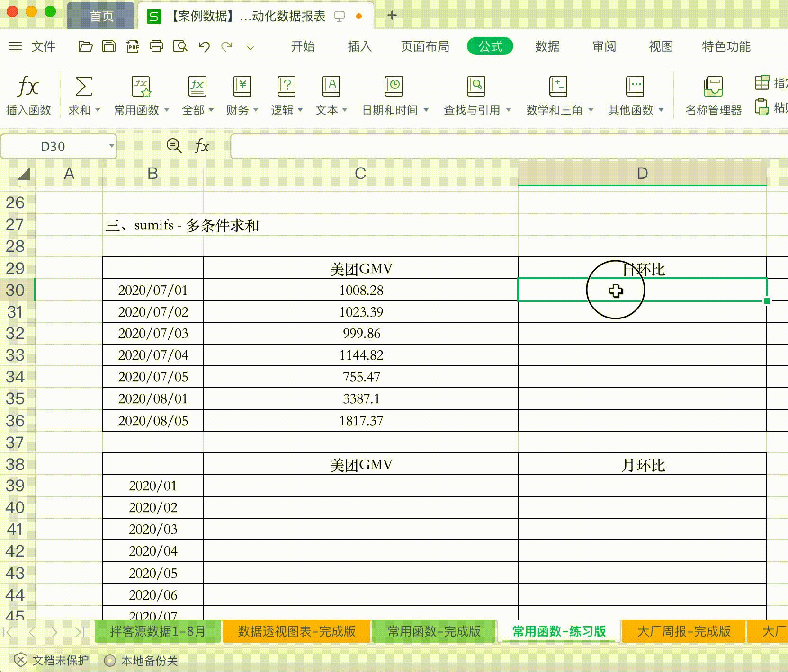The height and width of the screenshot is (672, 788).
Task: Click the Insert Function (插入函数) fx icon
Action: click(28, 87)
